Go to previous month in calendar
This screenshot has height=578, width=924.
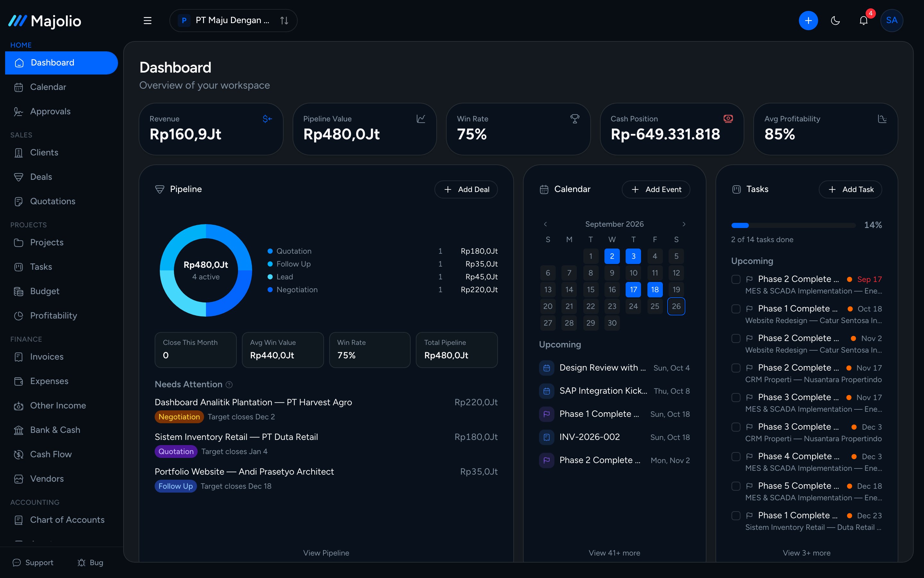click(545, 224)
